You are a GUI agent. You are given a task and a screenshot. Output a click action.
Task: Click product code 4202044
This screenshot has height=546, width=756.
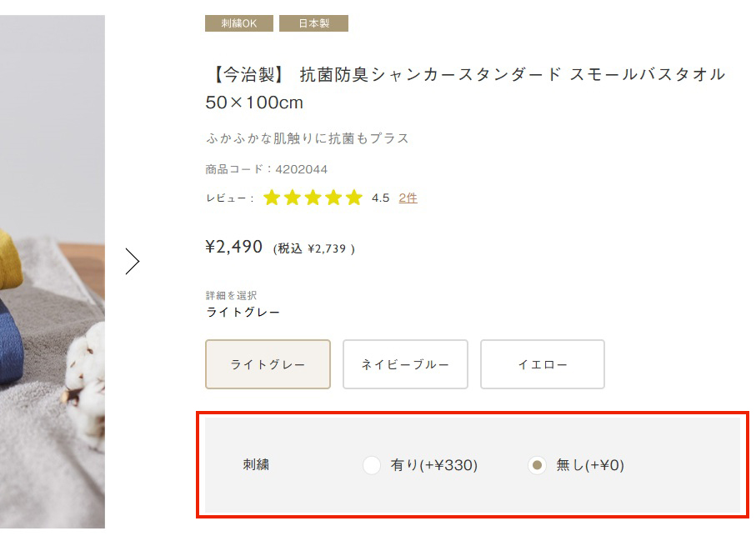(301, 169)
